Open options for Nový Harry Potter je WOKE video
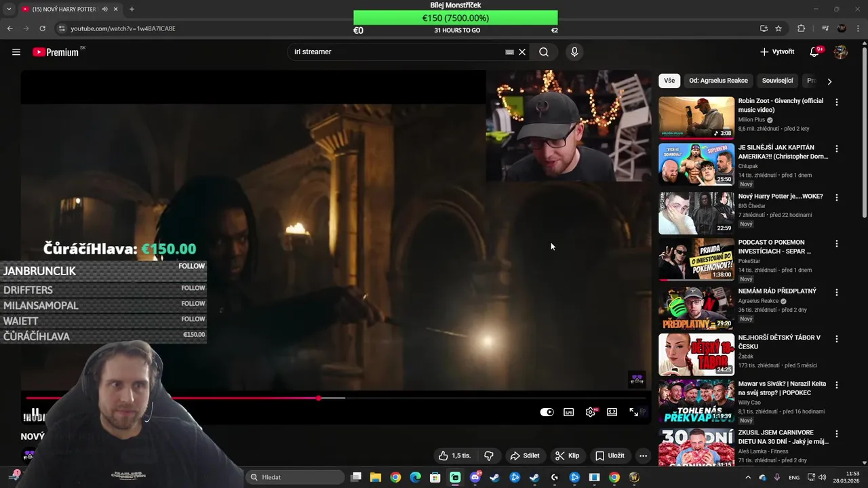This screenshot has width=868, height=488. coord(836,197)
